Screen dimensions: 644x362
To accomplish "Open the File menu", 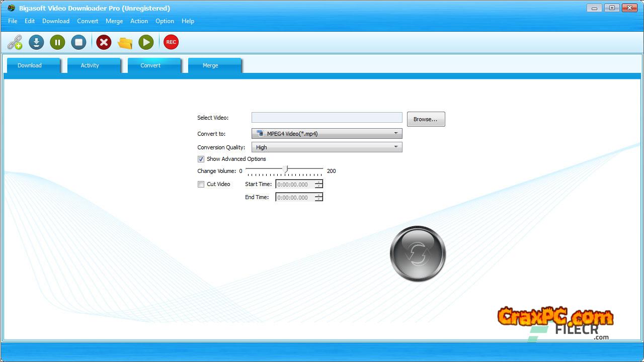I will tap(13, 21).
